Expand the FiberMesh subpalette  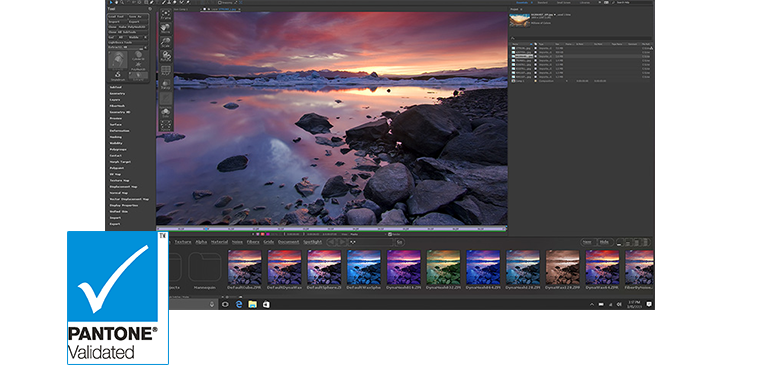(117, 106)
